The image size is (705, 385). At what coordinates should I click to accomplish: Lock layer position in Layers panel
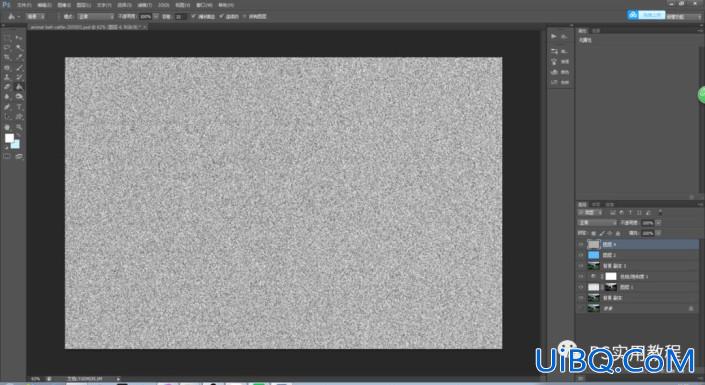(610, 233)
